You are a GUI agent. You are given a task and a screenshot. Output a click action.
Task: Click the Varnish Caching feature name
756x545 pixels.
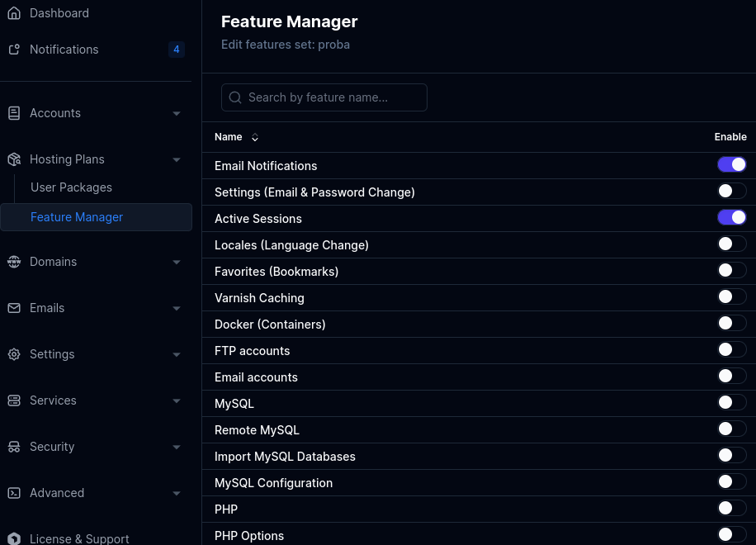259,298
